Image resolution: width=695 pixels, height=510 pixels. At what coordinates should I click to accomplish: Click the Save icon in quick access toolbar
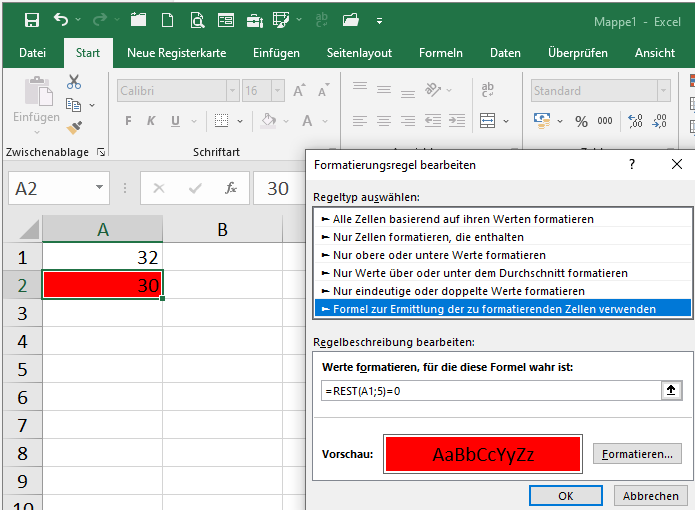pos(31,19)
